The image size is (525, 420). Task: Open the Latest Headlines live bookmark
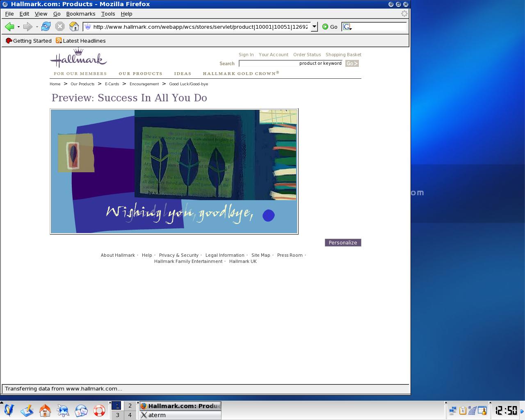pos(81,41)
